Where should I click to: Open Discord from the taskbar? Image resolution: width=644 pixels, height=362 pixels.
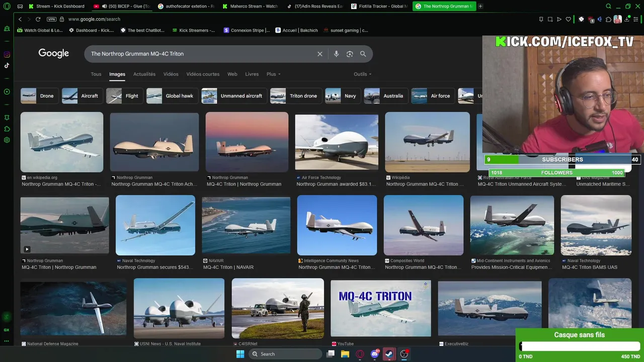pyautogui.click(x=375, y=354)
